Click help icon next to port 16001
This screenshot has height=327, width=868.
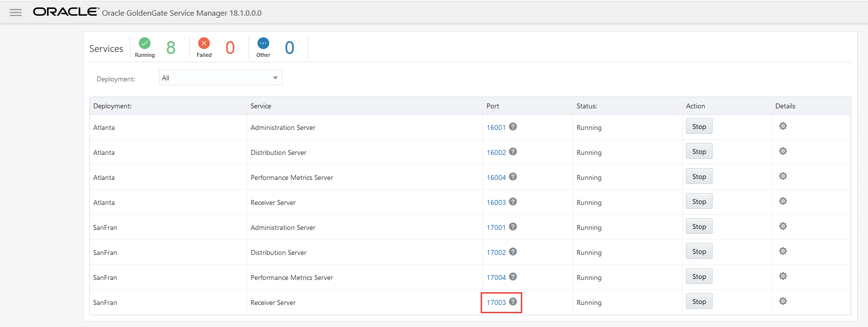pos(513,126)
